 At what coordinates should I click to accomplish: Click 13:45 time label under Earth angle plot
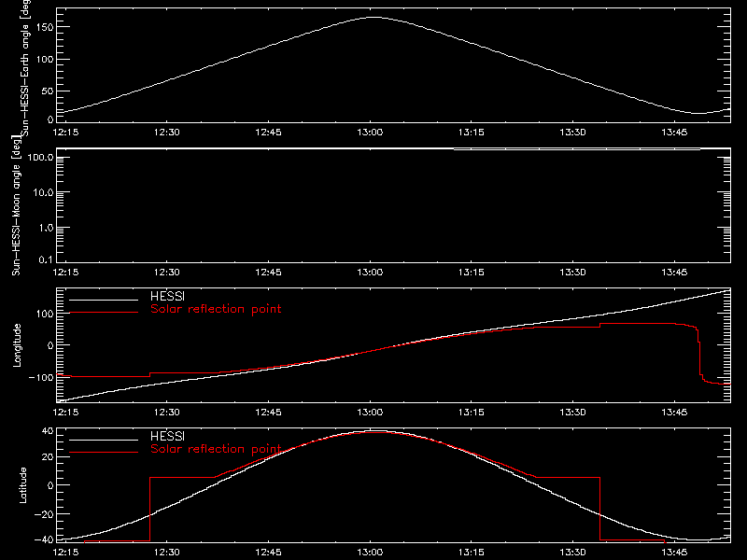(x=674, y=133)
